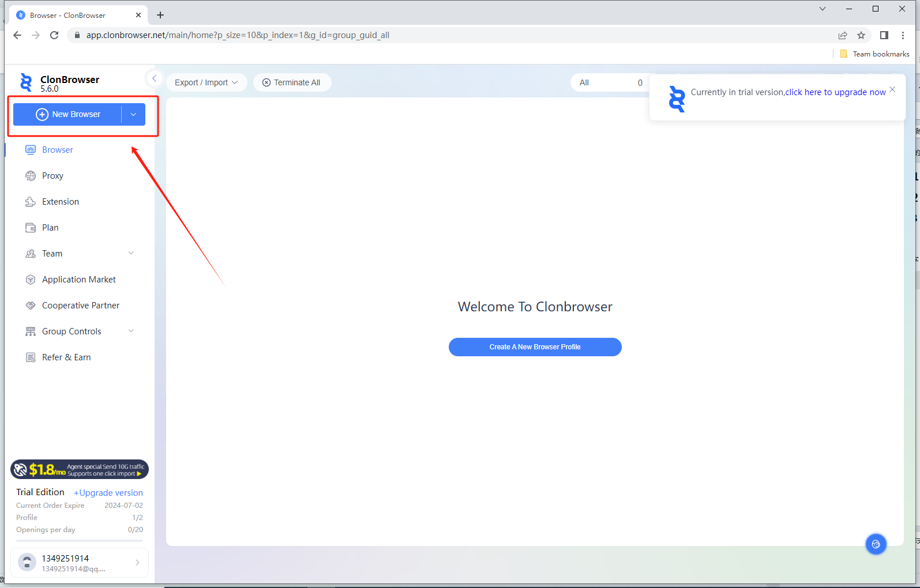Expand account details chevron for 1349251914
The width and height of the screenshot is (920, 588).
(x=137, y=563)
